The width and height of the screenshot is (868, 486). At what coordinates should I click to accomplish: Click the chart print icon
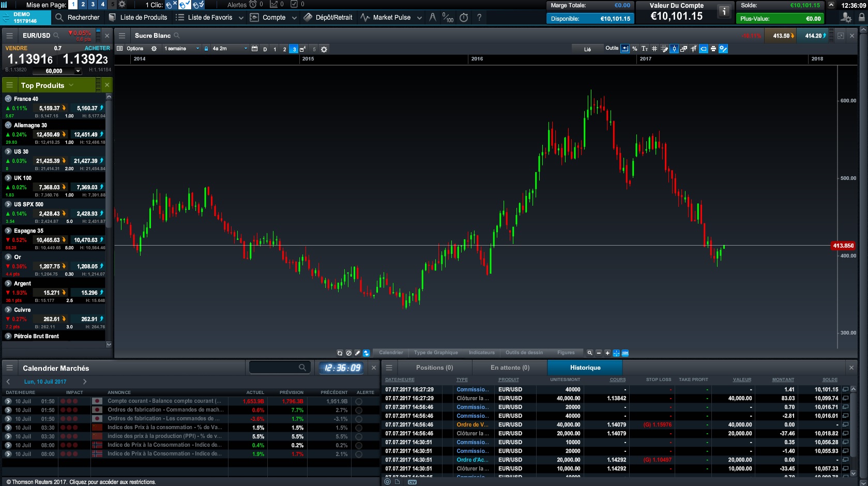coord(713,49)
